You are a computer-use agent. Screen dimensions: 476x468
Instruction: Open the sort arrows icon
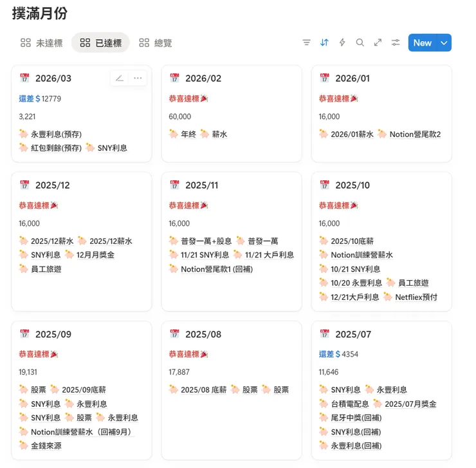pyautogui.click(x=325, y=42)
